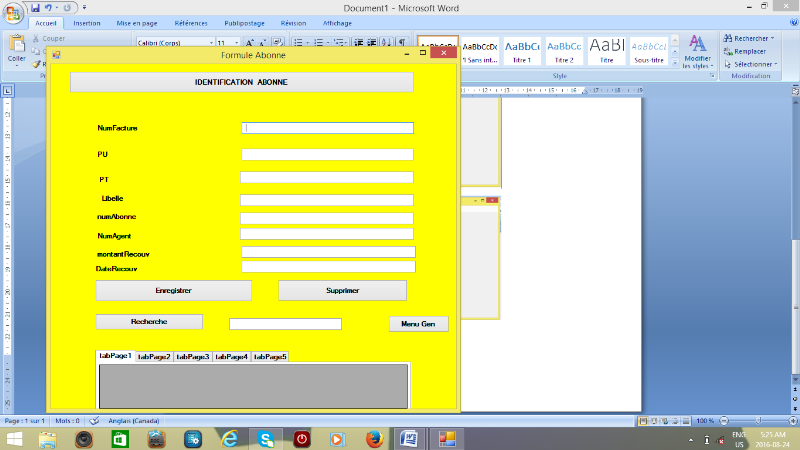Viewport: 800px width, 450px height.
Task: Select tabPage3 in the form
Action: 193,357
